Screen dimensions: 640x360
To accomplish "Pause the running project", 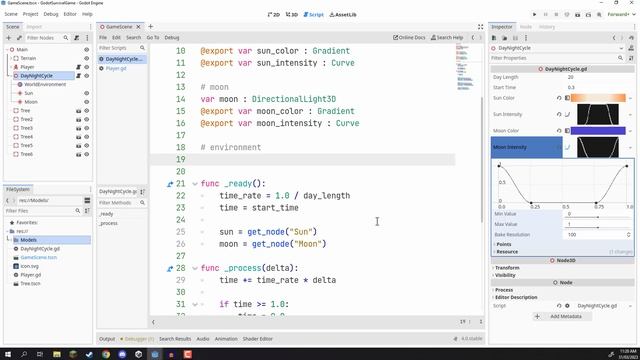I will coord(545,14).
